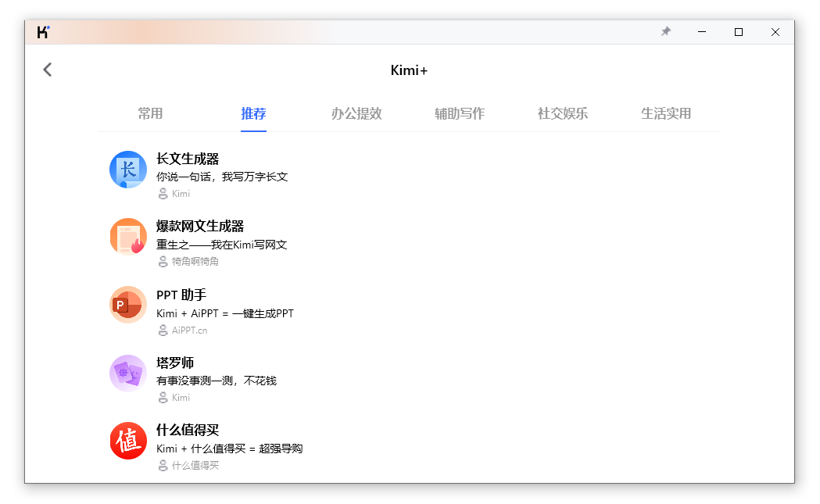The height and width of the screenshot is (504, 820).
Task: Select the 生活实用 tab
Action: 666,113
